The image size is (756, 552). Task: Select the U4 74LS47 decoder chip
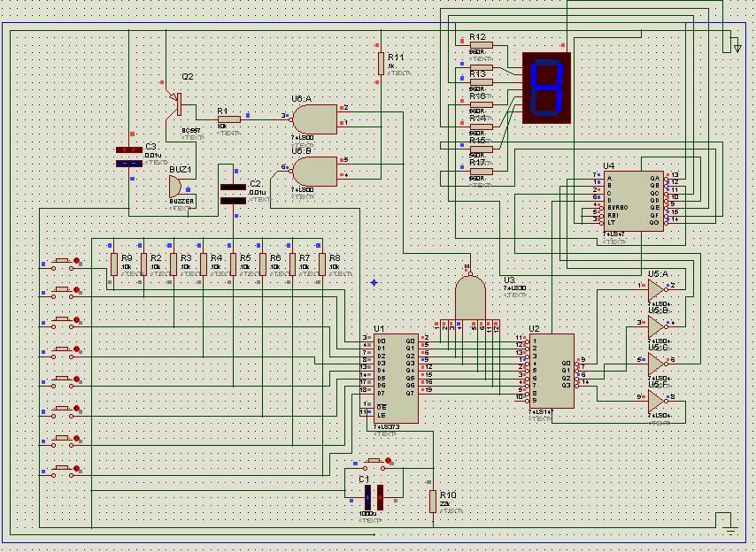634,201
